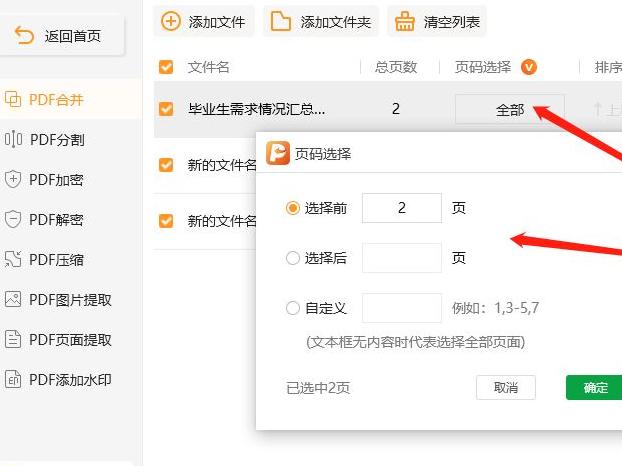Viewport: 622px width, 466px height.
Task: Click the PDF页面提取 document icon
Action: [13, 339]
